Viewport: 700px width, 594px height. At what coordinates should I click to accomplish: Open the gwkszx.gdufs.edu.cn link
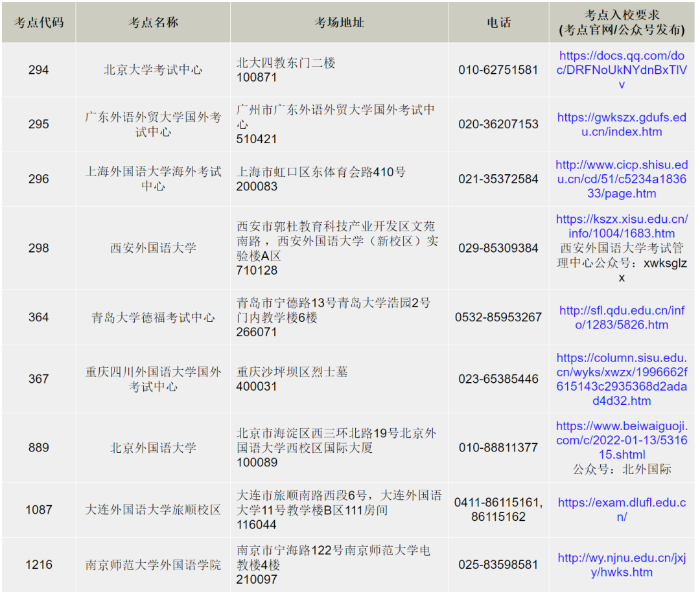(621, 124)
